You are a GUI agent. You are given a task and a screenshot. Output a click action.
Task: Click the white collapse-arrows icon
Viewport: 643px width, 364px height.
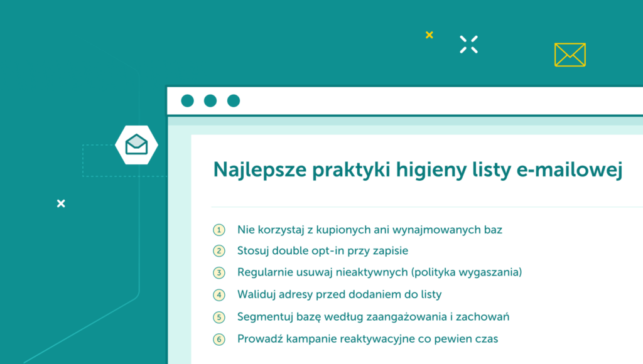click(x=468, y=44)
